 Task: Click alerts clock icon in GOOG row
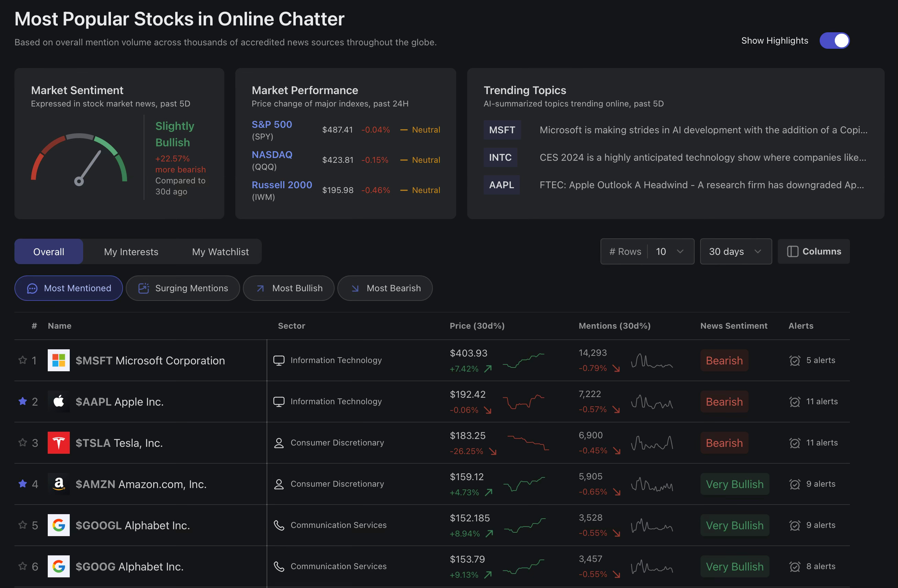click(795, 566)
